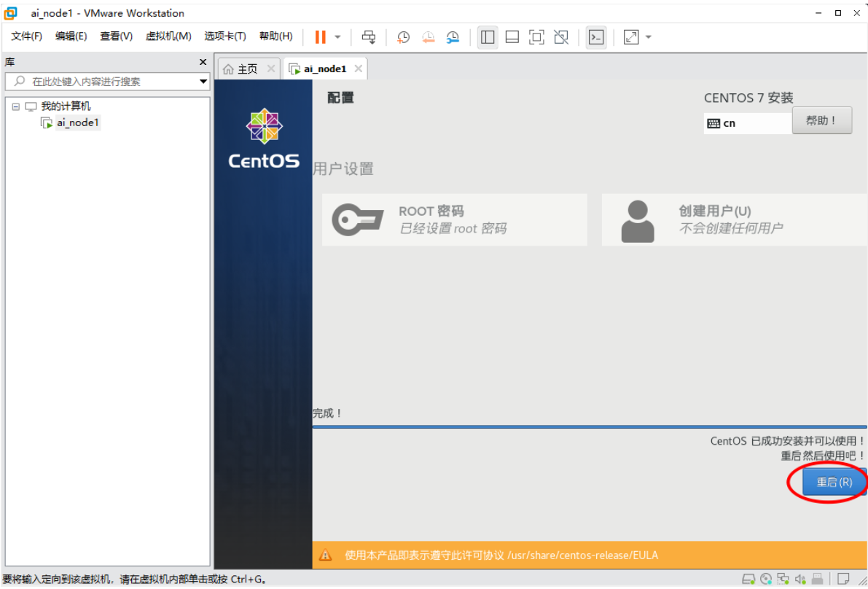Open the suspend button dropdown arrow

point(337,36)
